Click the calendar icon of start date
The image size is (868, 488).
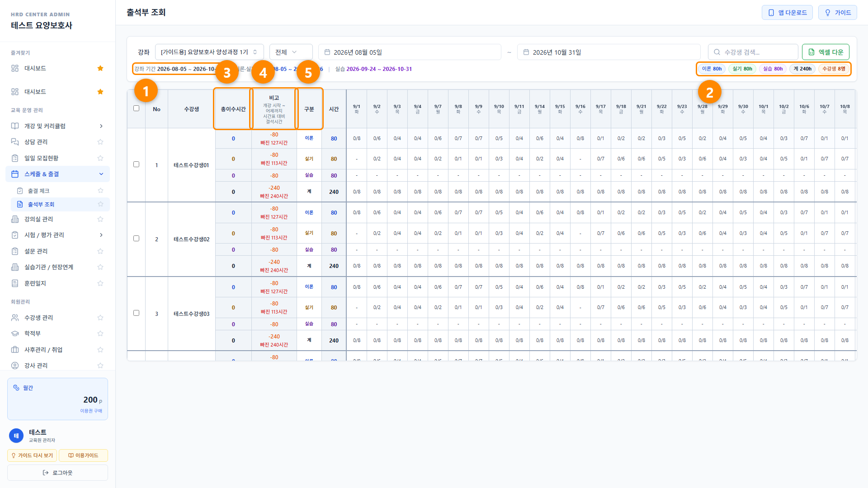pos(327,52)
